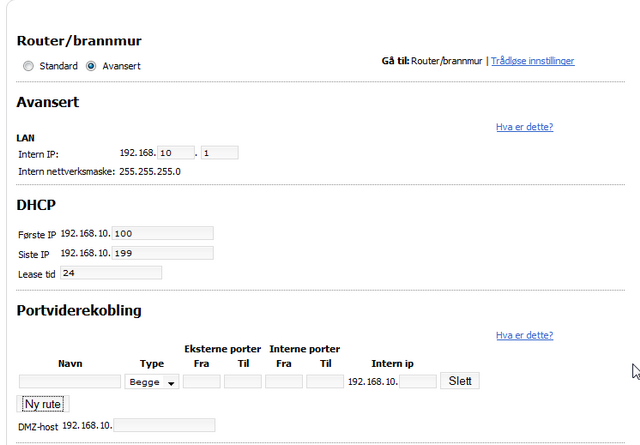Click the LAN section Hva er dette link

[524, 127]
